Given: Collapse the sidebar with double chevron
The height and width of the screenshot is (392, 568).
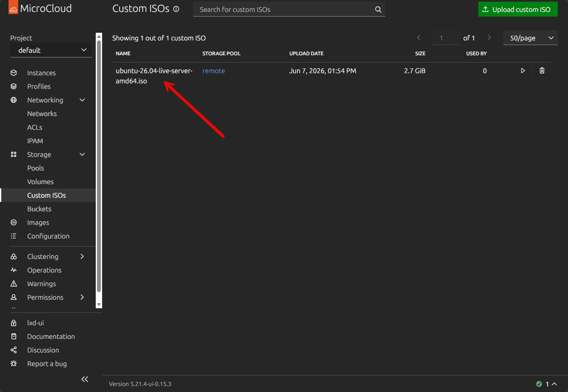Looking at the screenshot, I should coord(85,379).
